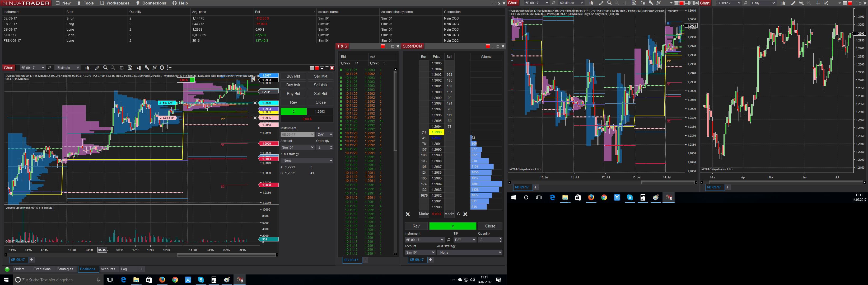Search instrument magnifier in SuperDOM
This screenshot has height=285, width=868.
click(x=449, y=240)
